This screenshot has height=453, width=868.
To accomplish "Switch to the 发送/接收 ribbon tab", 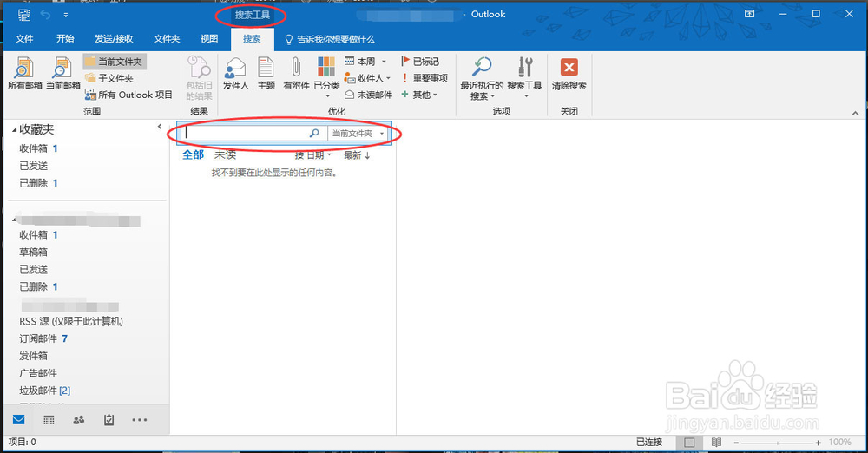I will 114,39.
